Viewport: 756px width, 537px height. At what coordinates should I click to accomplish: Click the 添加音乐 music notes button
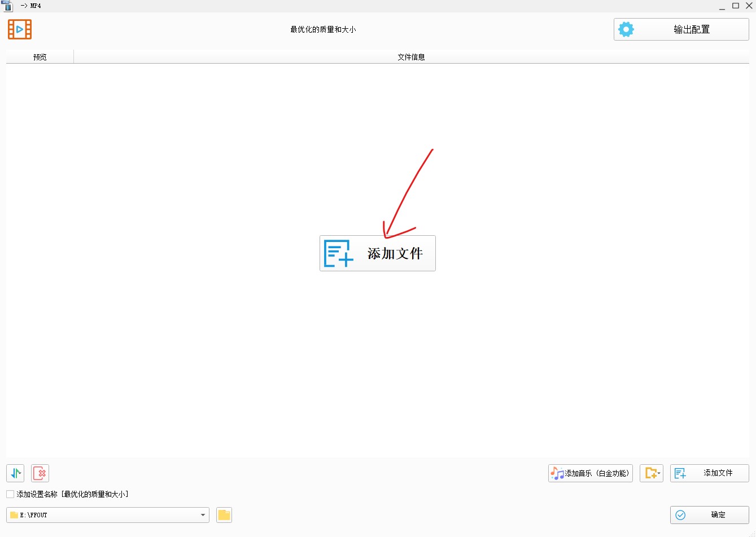[x=590, y=473]
